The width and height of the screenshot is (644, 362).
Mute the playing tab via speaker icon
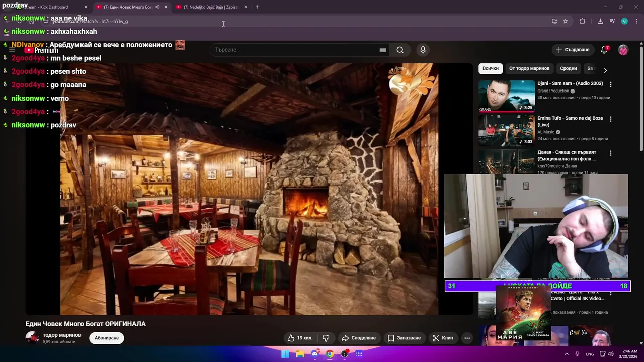click(157, 7)
